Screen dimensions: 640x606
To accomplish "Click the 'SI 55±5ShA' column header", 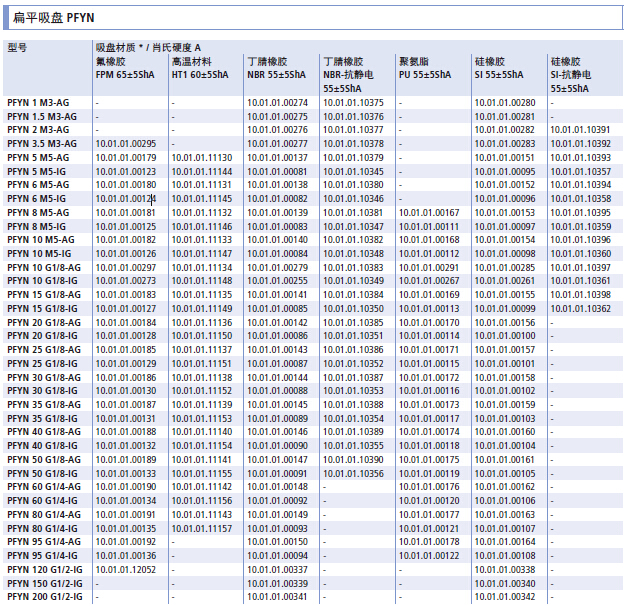I will [499, 75].
